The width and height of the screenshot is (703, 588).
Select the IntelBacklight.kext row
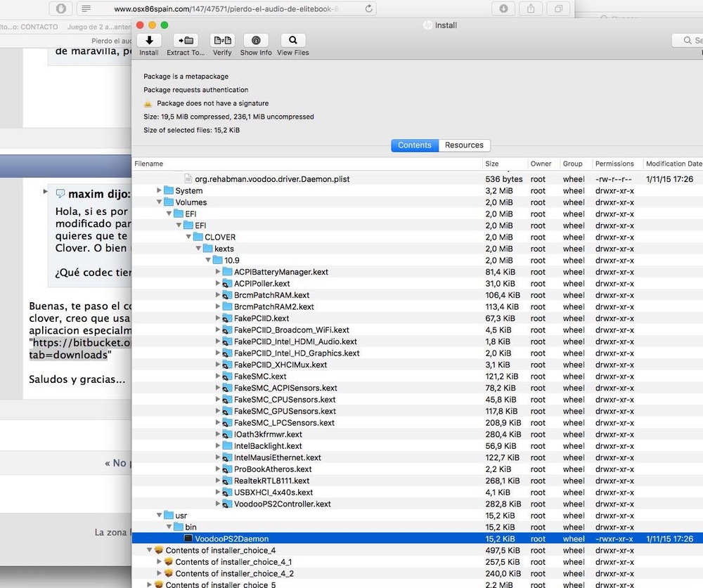click(x=418, y=446)
